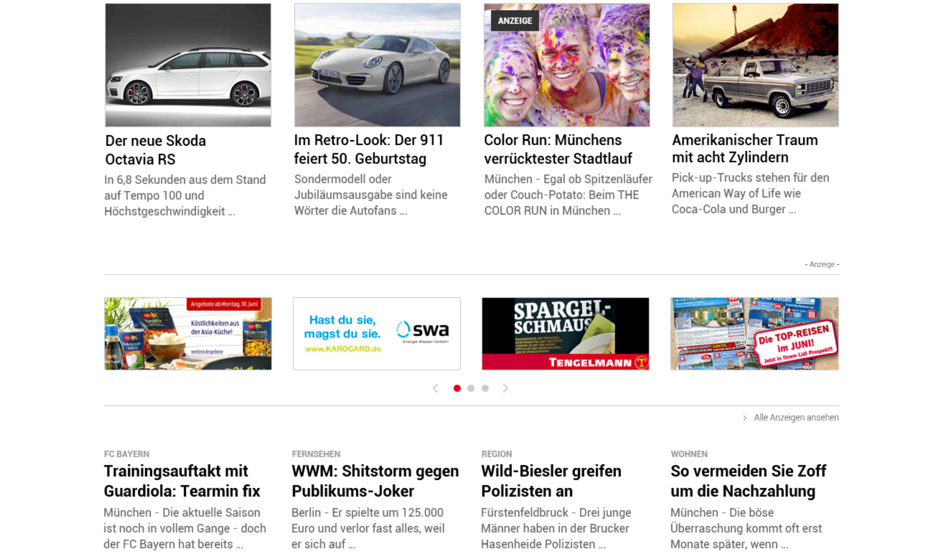Select the second carousel dot
This screenshot has height=560, width=945.
tap(471, 388)
